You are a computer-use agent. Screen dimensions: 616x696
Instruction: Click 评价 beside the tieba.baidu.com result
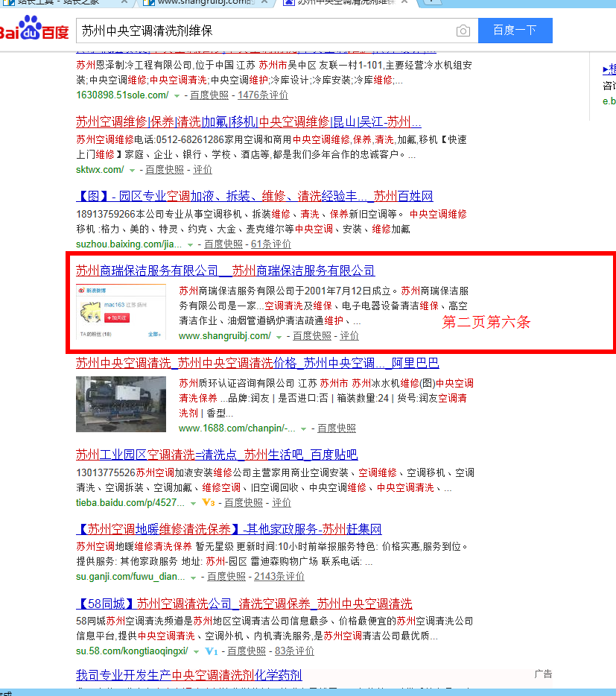[x=282, y=503]
